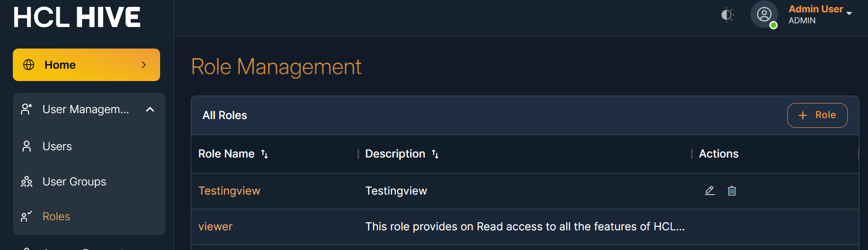Open User Groups in sidebar
This screenshot has height=250, width=868.
[x=74, y=182]
